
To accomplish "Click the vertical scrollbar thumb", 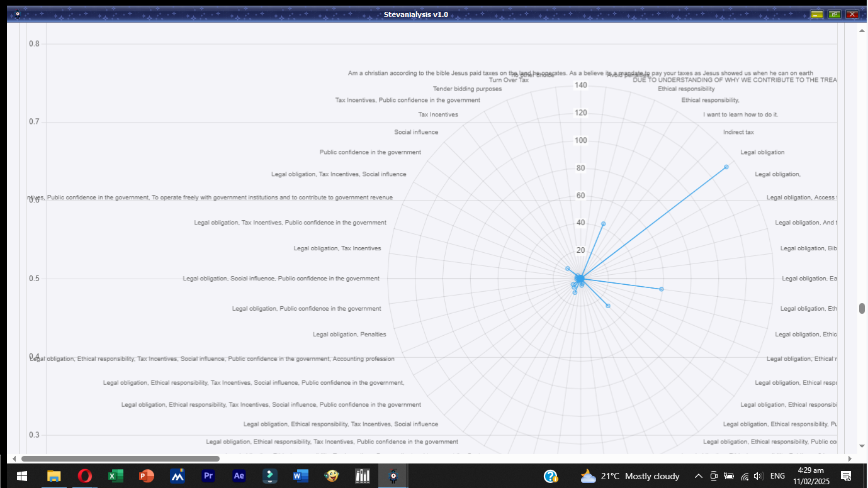I will (862, 308).
